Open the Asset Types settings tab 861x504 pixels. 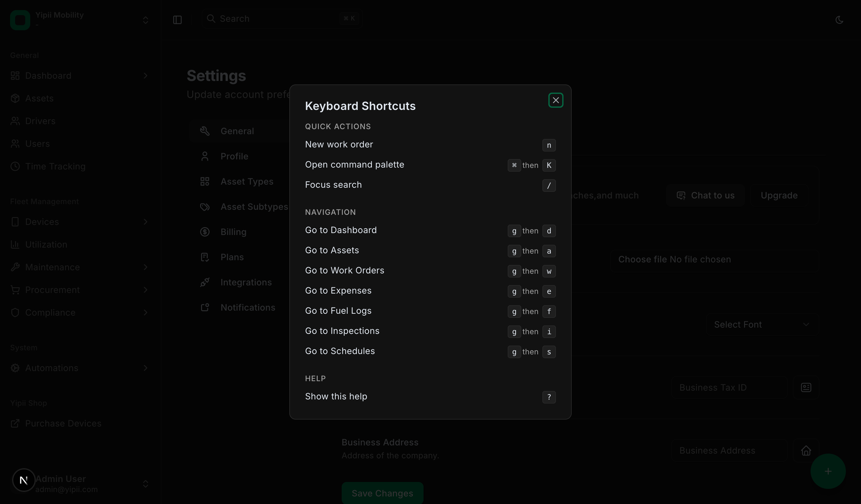point(239,182)
